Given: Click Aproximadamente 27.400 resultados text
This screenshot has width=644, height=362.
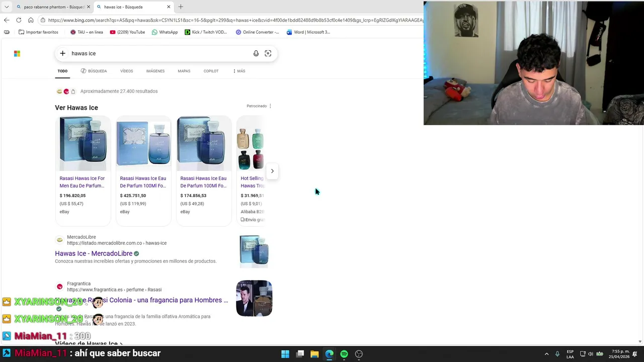Looking at the screenshot, I should coord(119,92).
